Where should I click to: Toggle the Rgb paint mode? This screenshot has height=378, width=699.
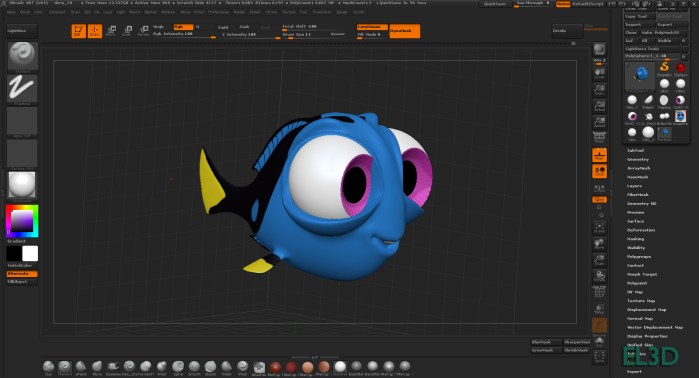tap(183, 27)
